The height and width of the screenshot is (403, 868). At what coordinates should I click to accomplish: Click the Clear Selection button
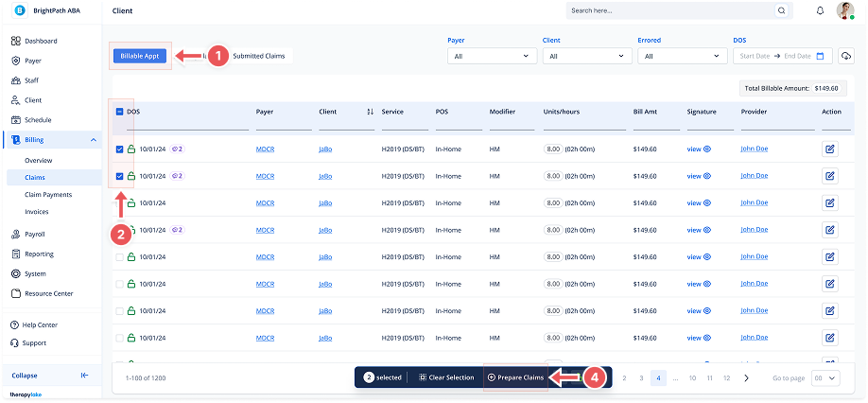click(x=446, y=377)
